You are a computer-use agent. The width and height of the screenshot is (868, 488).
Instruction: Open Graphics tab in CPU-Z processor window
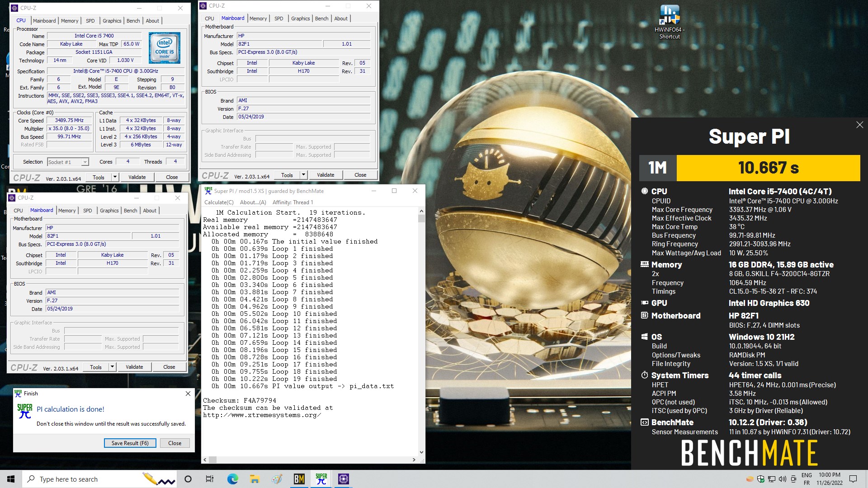[112, 21]
